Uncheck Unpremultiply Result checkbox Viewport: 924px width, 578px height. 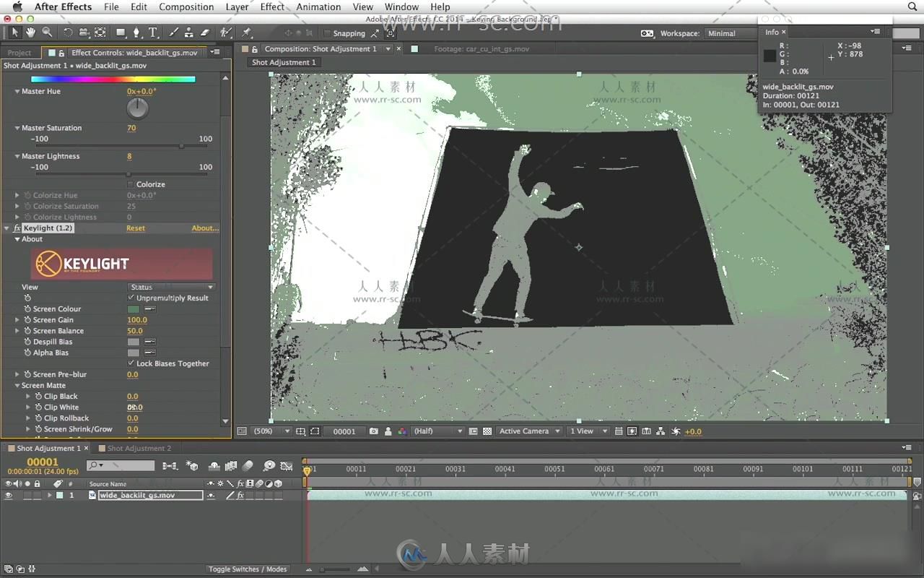point(131,298)
